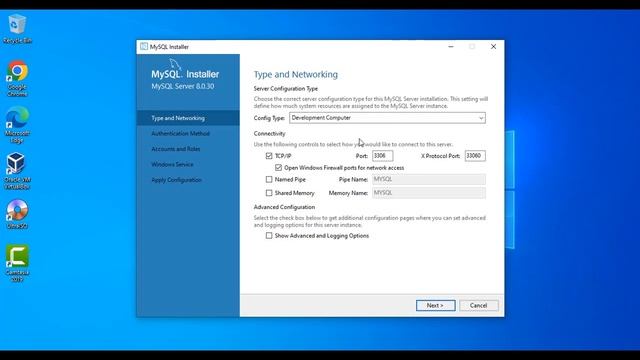Image resolution: width=640 pixels, height=360 pixels.
Task: Select the Camtasia 2019 desktop shortcut
Action: point(17,264)
